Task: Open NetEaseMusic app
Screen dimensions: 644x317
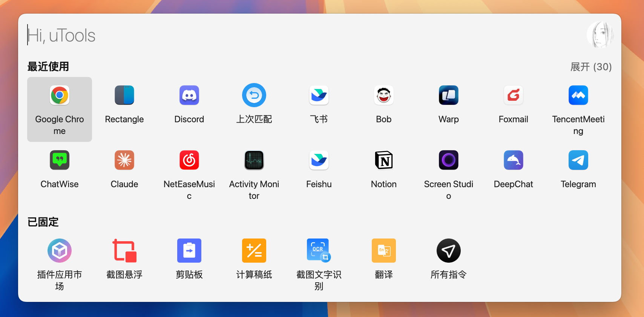Action: [189, 160]
